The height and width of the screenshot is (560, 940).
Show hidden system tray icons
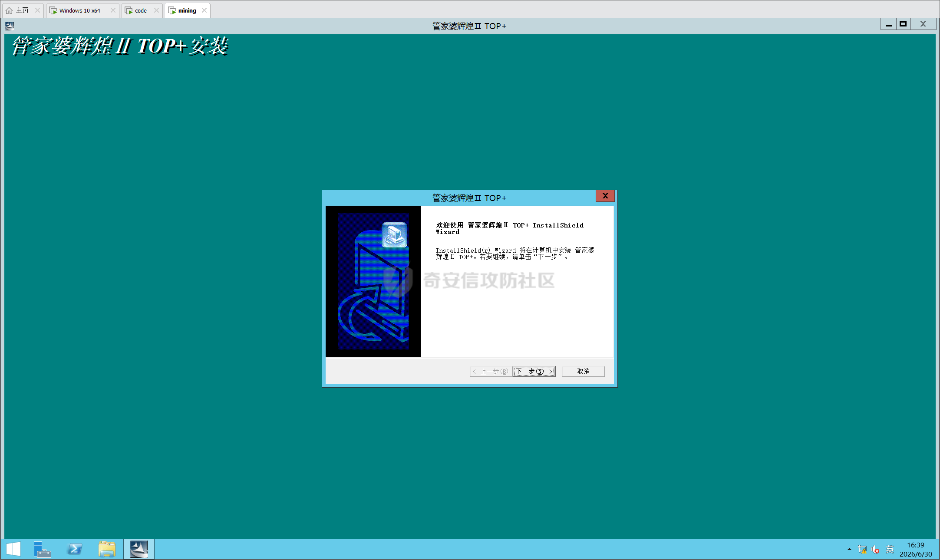[x=849, y=549]
